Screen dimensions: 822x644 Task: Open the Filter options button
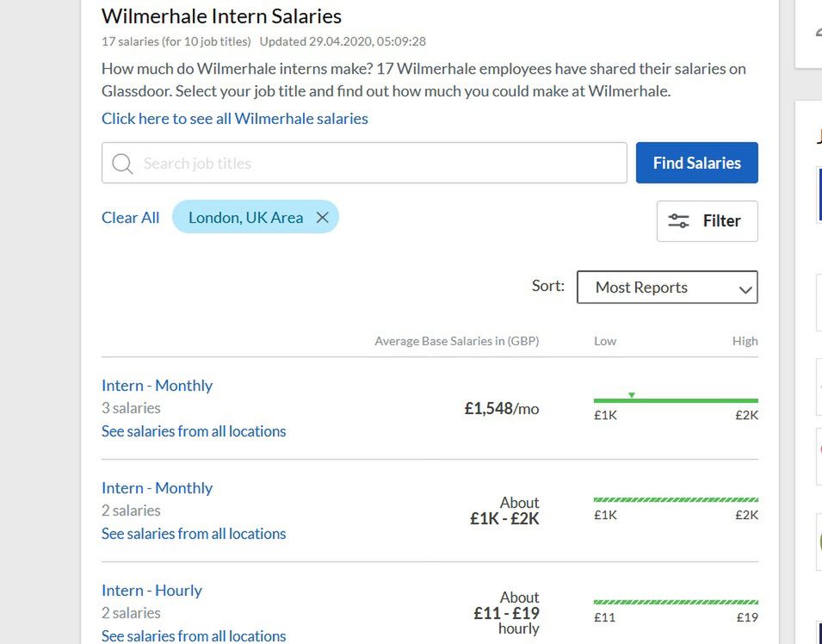pos(708,220)
